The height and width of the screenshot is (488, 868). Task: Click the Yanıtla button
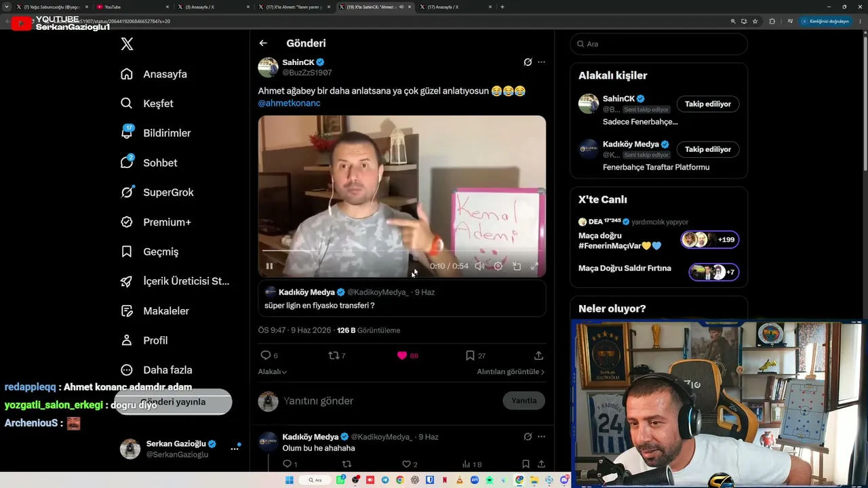point(524,401)
